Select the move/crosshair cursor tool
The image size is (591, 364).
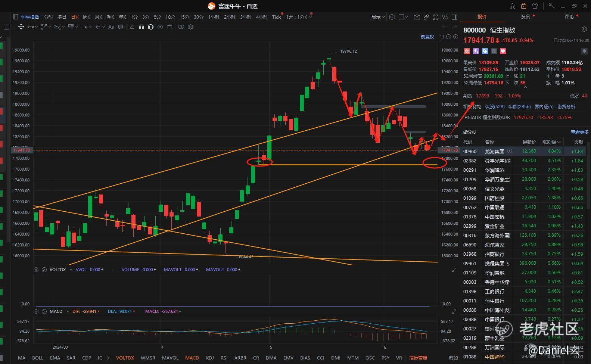click(21, 27)
